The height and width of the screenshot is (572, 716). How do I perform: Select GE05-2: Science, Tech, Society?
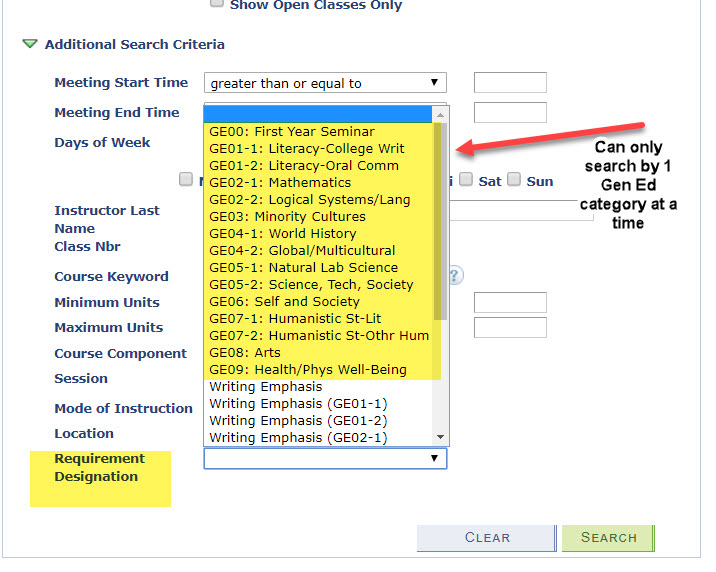[318, 284]
